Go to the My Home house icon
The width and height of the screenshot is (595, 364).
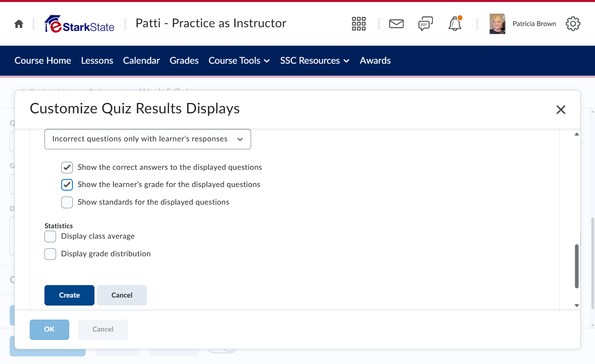point(19,24)
